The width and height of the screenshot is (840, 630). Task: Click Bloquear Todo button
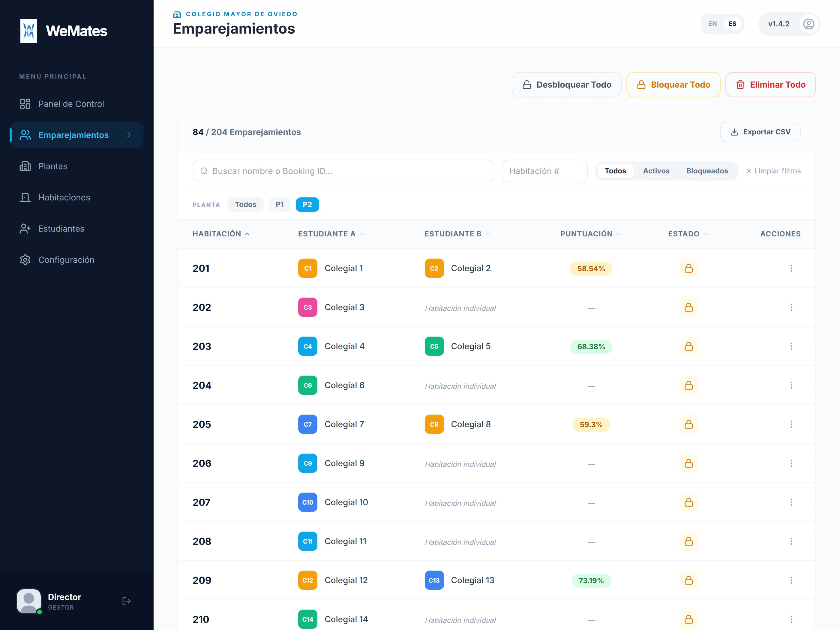(673, 85)
